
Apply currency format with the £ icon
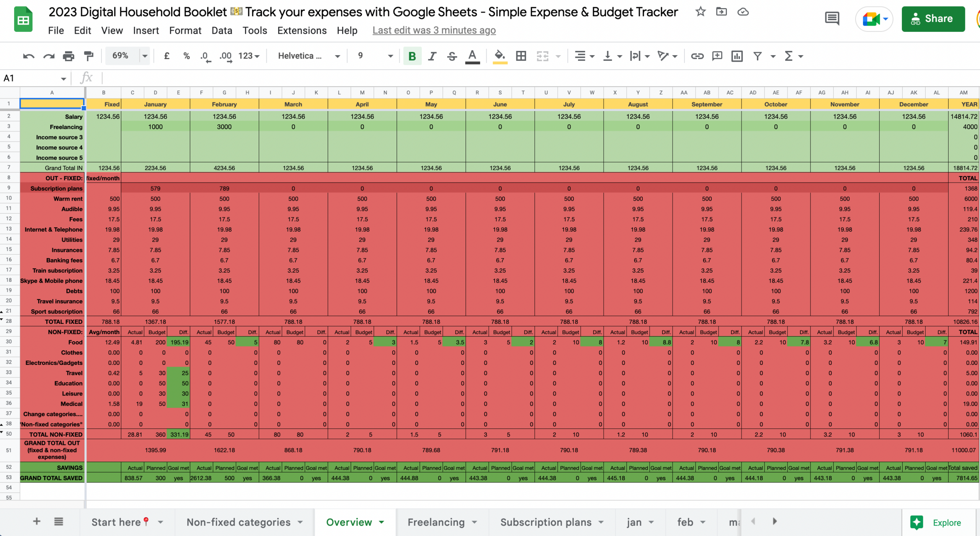tap(167, 56)
